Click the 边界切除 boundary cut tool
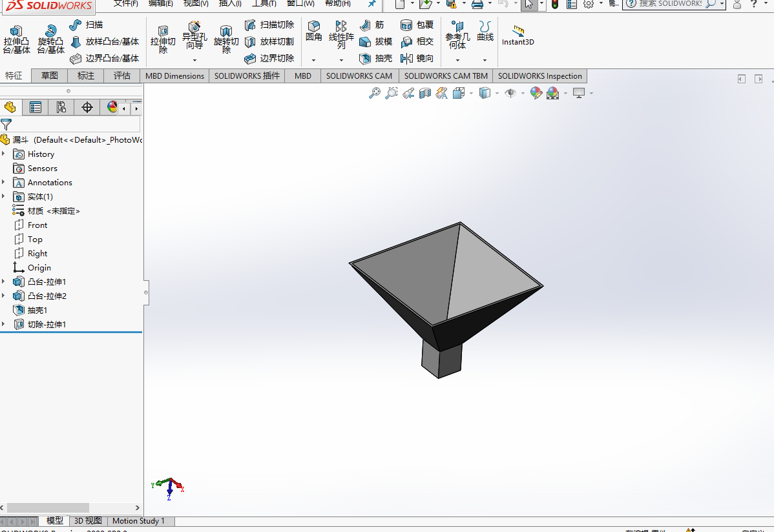The width and height of the screenshot is (774, 532). 269,58
